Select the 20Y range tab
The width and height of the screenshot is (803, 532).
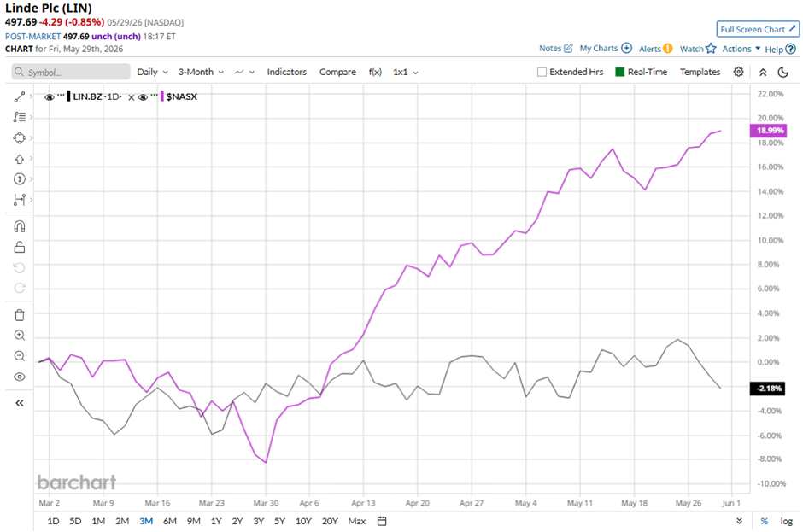point(330,521)
